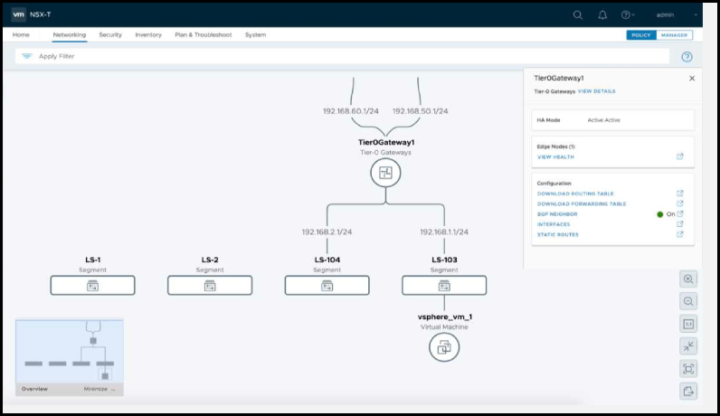Open the help question mark menu in header
Image resolution: width=720 pixels, height=416 pixels.
(x=627, y=15)
